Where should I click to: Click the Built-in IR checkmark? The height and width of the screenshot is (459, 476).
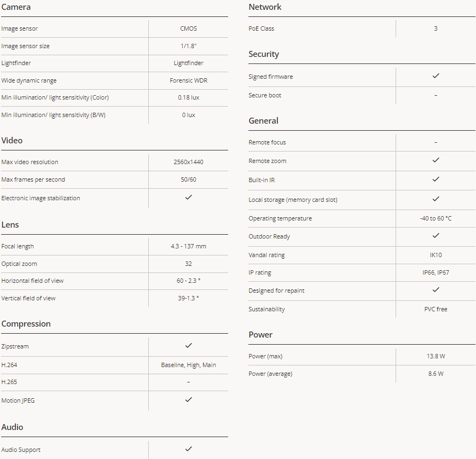[x=436, y=179]
